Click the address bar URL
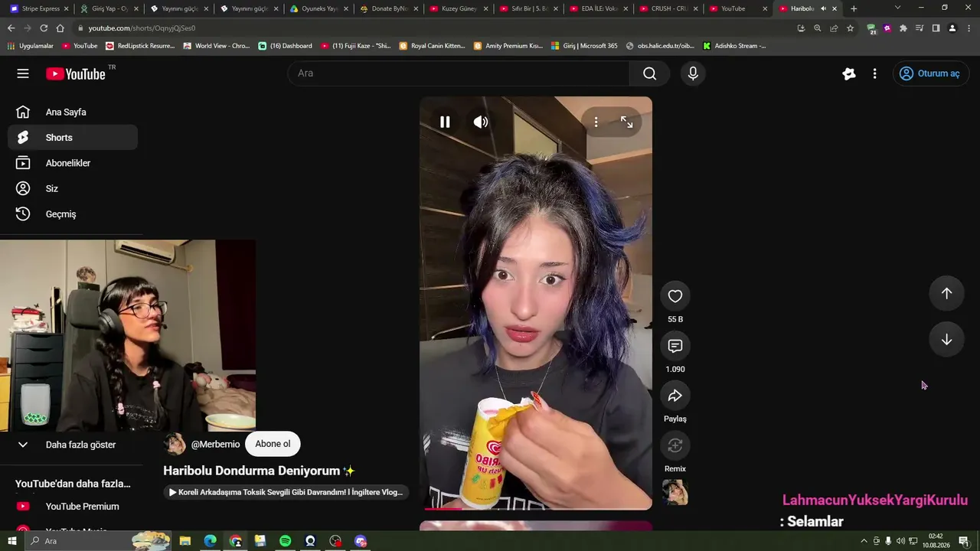Screen dimensions: 980x551 (142, 28)
